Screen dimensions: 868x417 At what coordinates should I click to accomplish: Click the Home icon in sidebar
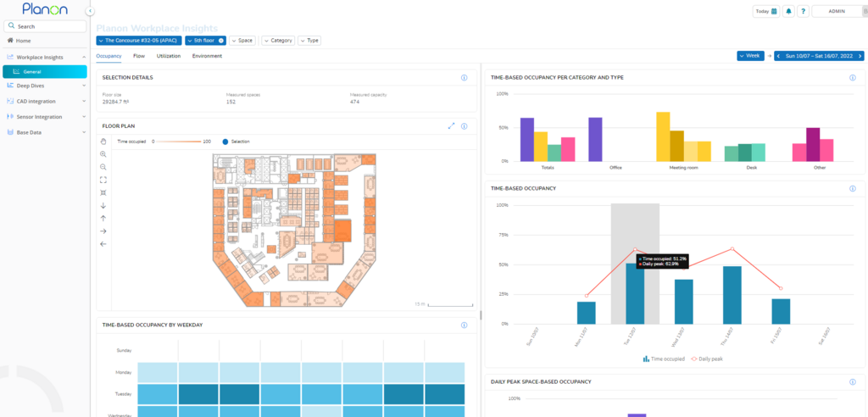coord(10,41)
